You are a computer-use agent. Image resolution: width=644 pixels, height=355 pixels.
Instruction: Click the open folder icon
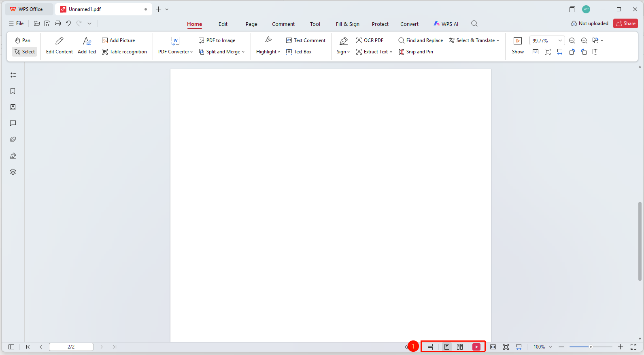37,23
